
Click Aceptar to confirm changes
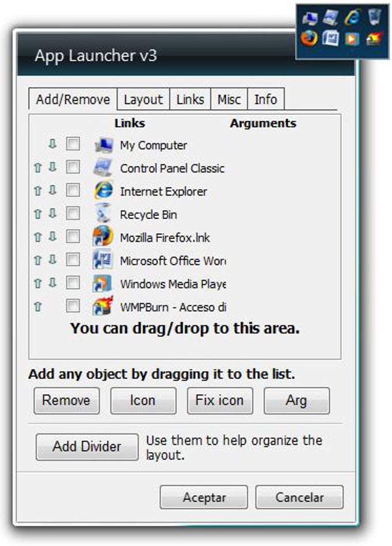click(203, 497)
